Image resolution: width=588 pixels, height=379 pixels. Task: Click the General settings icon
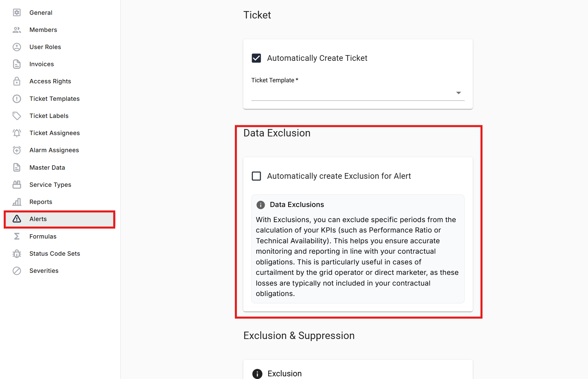pos(17,13)
